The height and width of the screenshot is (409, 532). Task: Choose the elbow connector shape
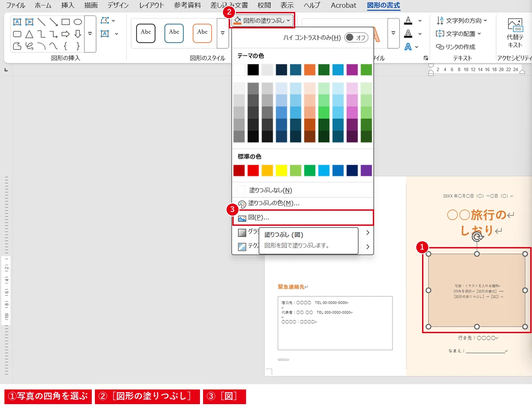pos(41,34)
